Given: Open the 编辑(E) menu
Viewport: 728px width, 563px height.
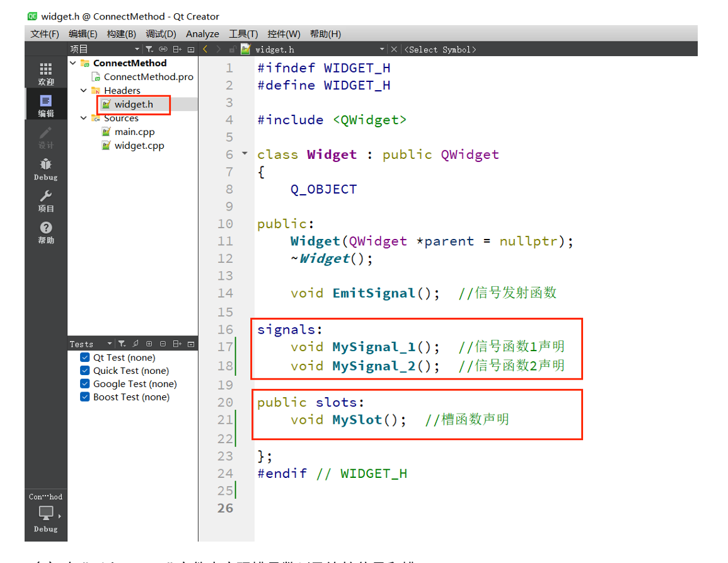Looking at the screenshot, I should tap(83, 34).
